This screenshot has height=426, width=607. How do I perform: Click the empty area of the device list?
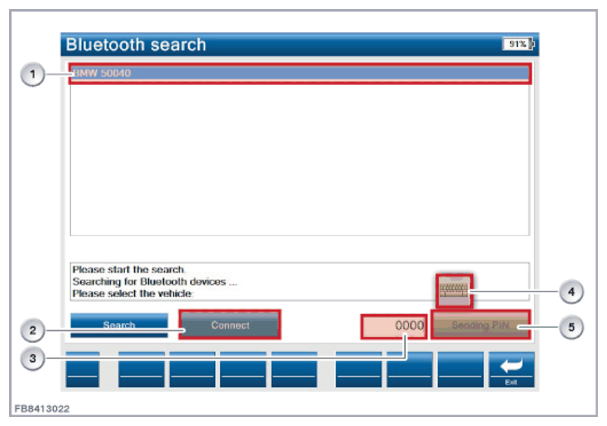click(x=298, y=160)
